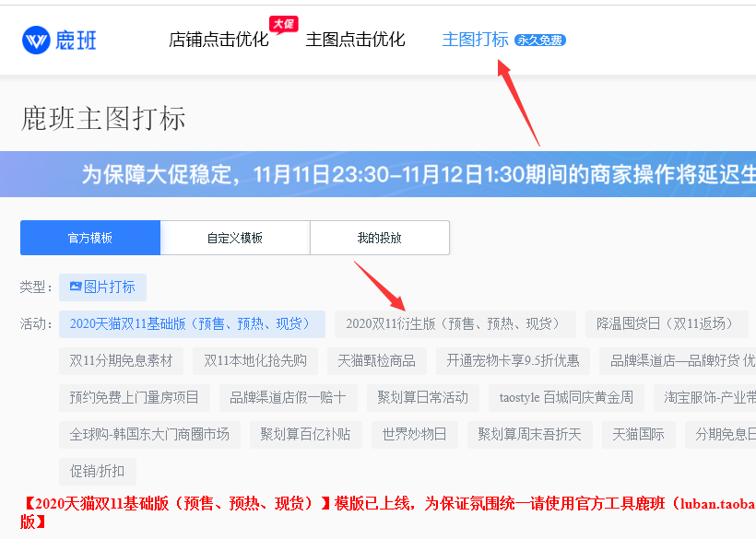The image size is (756, 539).
Task: Select 双11分期免息素材 tag
Action: coord(121,360)
